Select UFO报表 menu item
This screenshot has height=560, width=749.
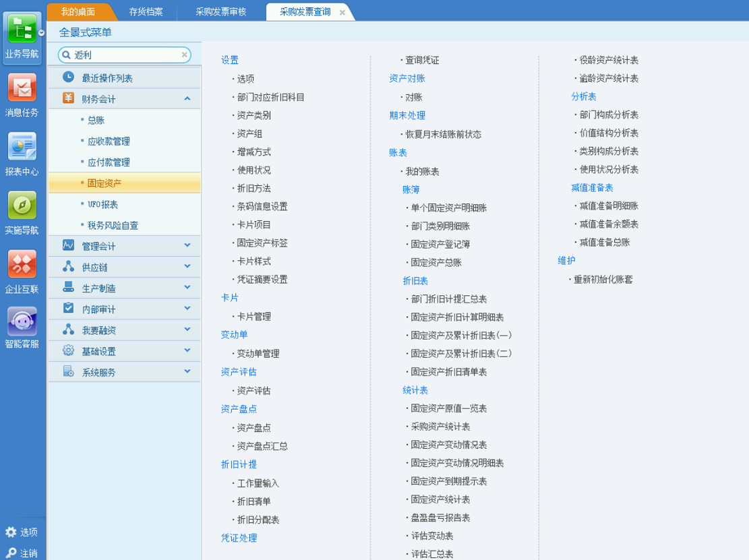102,204
